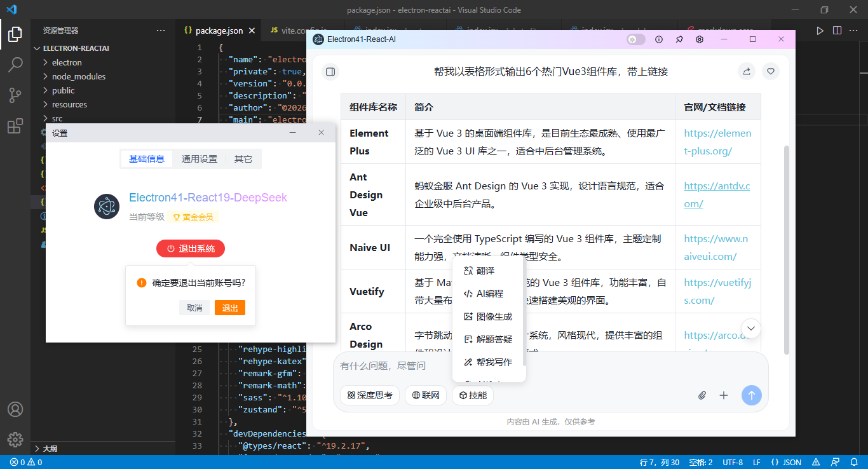Send the message with the blue arrow button
The image size is (868, 469).
(x=751, y=395)
